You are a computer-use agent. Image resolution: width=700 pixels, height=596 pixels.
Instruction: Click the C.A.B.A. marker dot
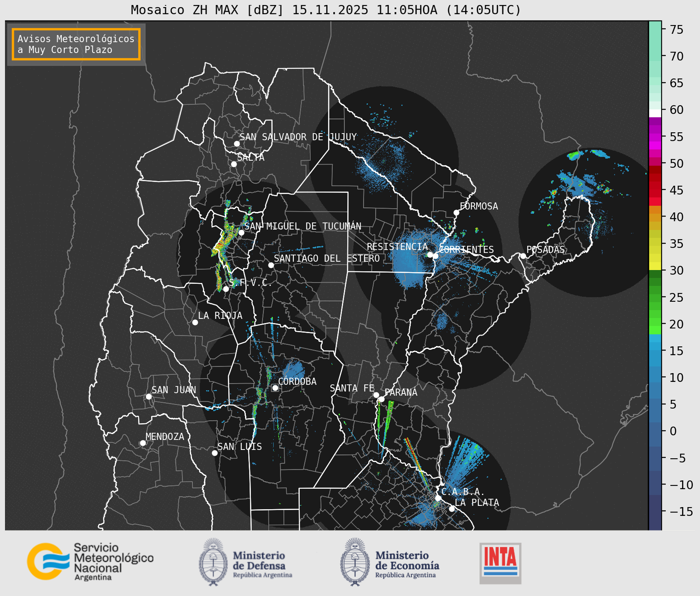pyautogui.click(x=438, y=498)
